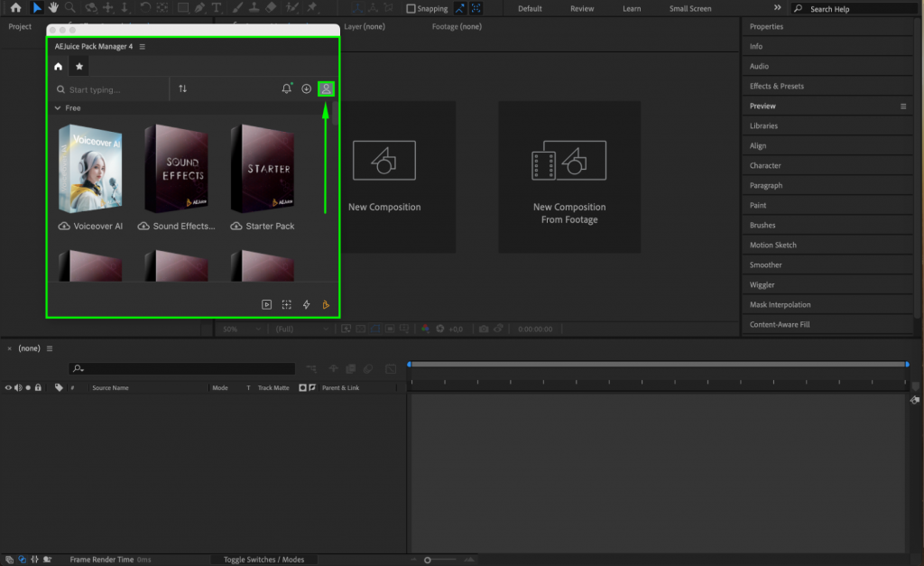The height and width of the screenshot is (566, 924).
Task: Click Toggle Switches / Modes button
Action: (x=263, y=559)
